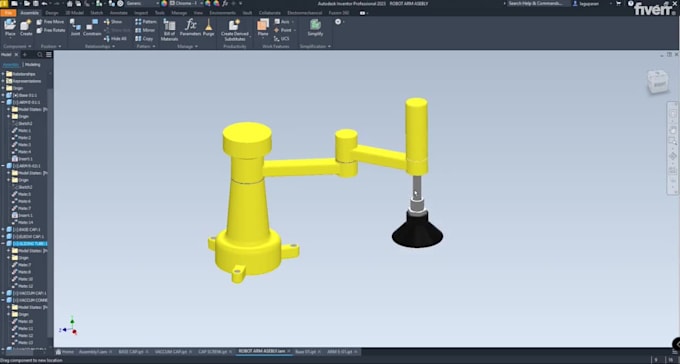680x364 pixels.
Task: Activate the Free Rotate tool
Action: pyautogui.click(x=51, y=30)
